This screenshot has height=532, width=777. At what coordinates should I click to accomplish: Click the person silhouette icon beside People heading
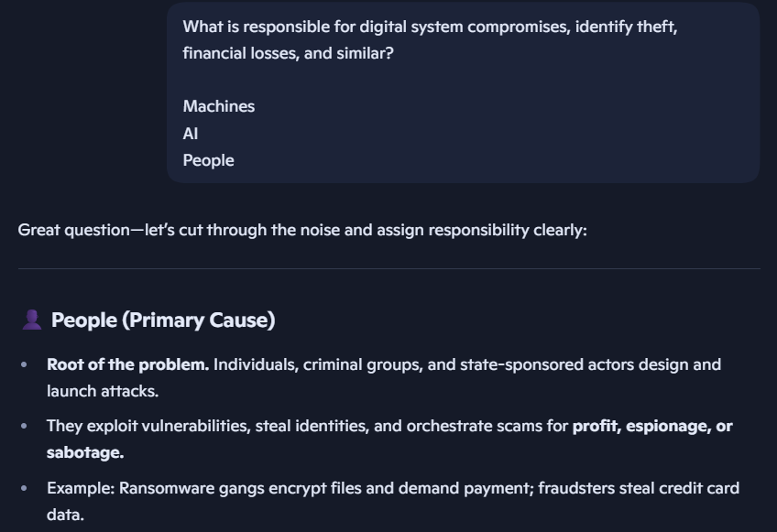pyautogui.click(x=32, y=320)
